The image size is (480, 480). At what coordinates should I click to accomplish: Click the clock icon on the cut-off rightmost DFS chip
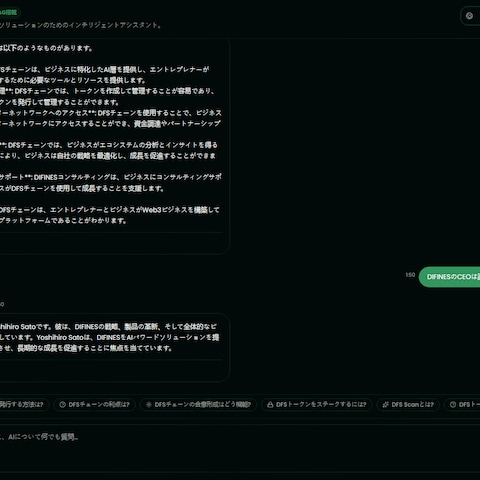click(453, 404)
